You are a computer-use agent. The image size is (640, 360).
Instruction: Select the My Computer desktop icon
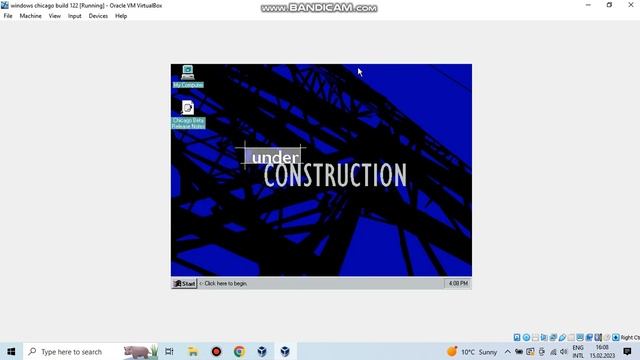click(x=188, y=76)
